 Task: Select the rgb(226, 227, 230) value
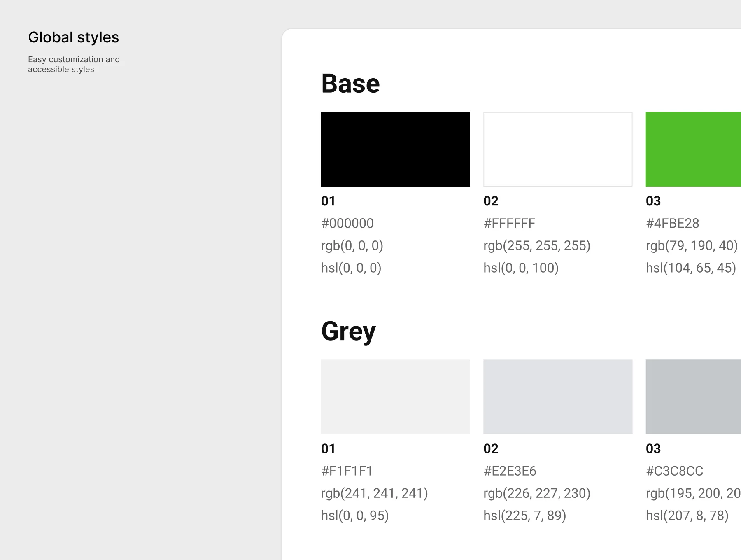point(537,493)
